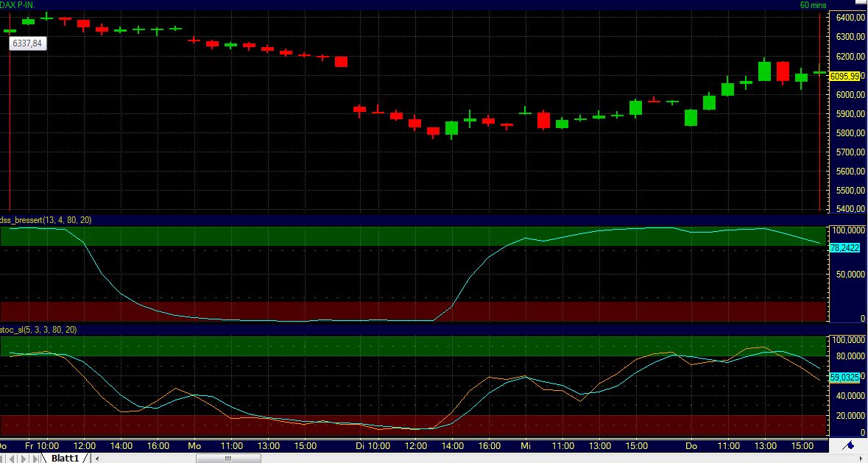Click the 5400,00 price axis label
This screenshot has height=463, width=868.
(850, 209)
